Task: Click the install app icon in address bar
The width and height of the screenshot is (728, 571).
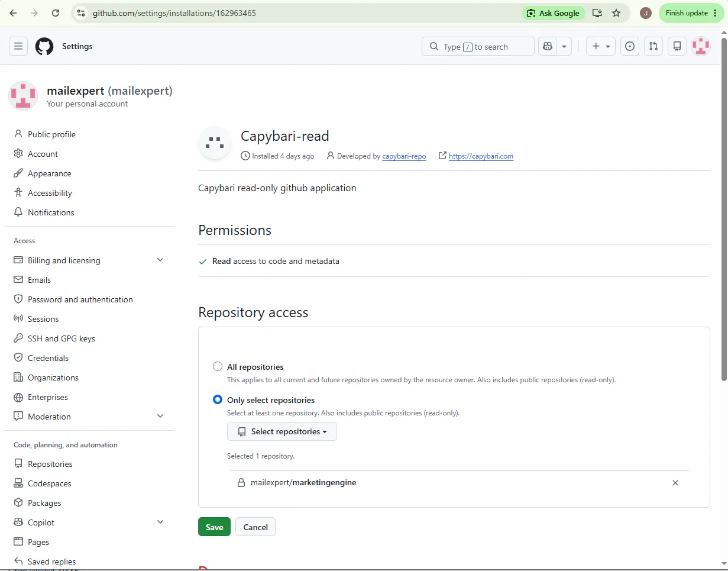Action: tap(597, 13)
